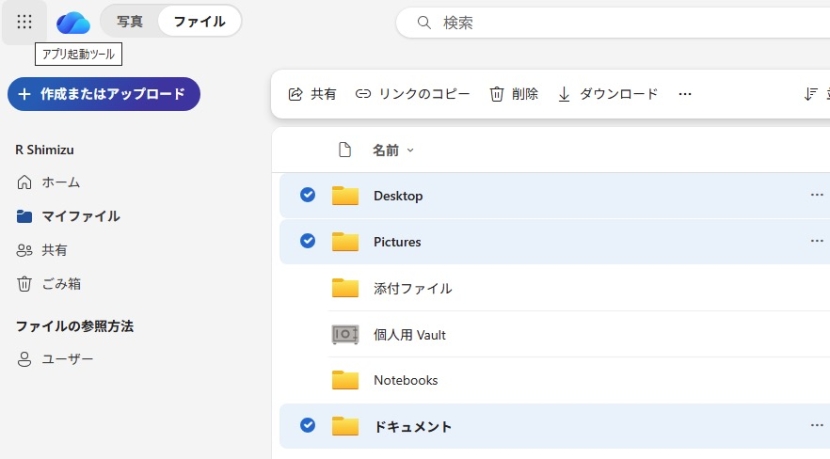Open the Pictures folder name
Screen dimensions: 830x459
coord(397,242)
